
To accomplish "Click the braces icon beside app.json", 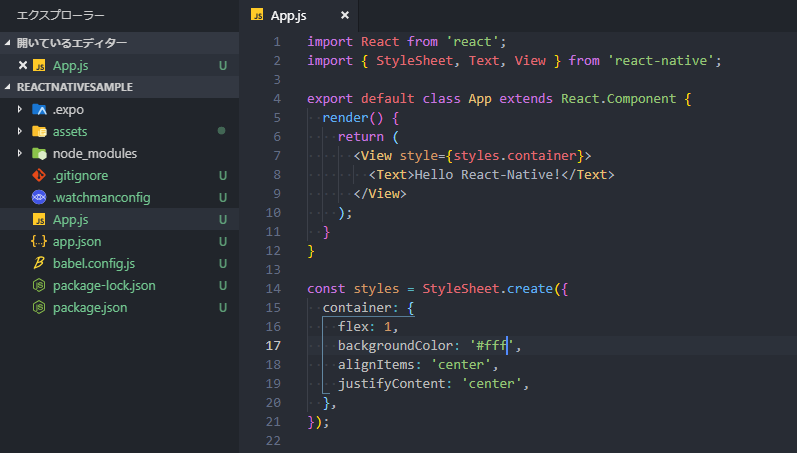I will 39,241.
